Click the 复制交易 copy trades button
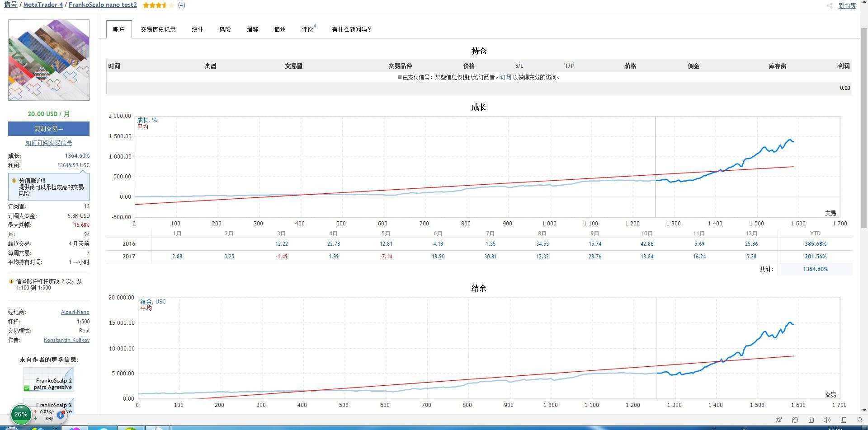Viewport: 868px width, 430px height. click(x=49, y=129)
